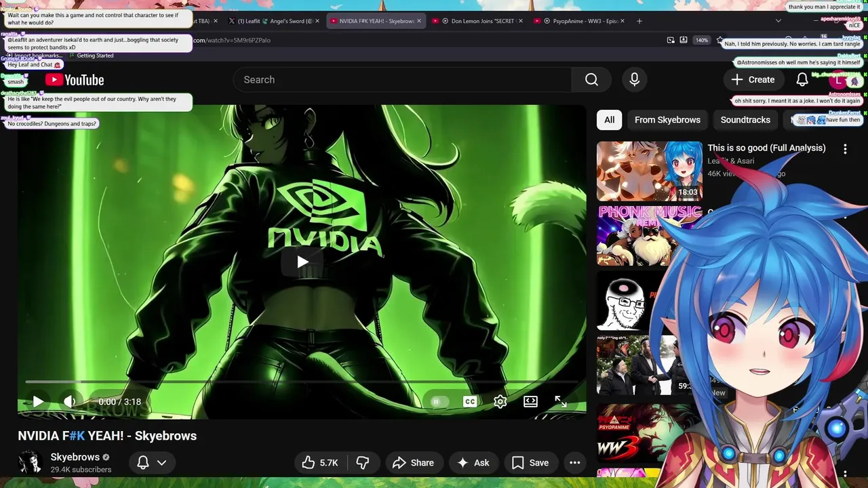Select the From Skyebrows filter chip
This screenshot has width=868, height=488.
point(667,120)
